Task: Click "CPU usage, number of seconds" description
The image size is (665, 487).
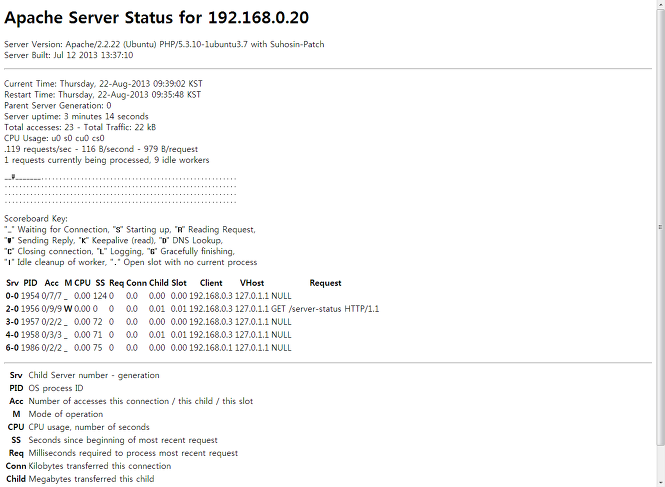Action: click(x=89, y=427)
